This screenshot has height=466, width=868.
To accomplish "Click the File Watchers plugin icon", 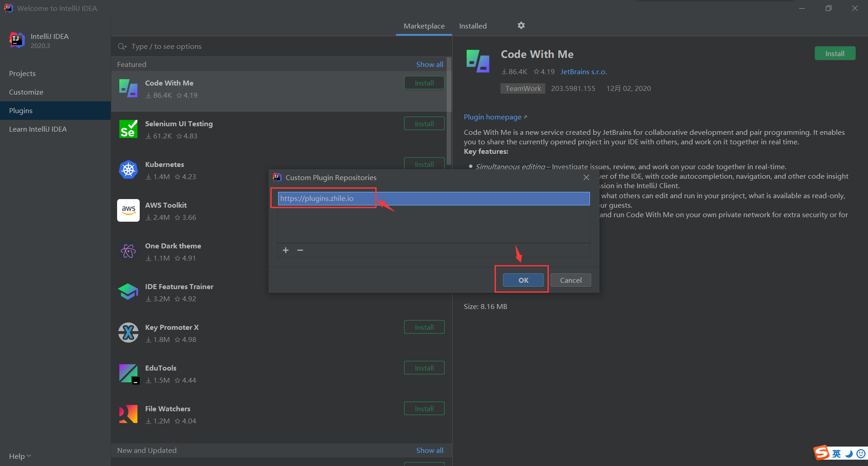I will 128,414.
